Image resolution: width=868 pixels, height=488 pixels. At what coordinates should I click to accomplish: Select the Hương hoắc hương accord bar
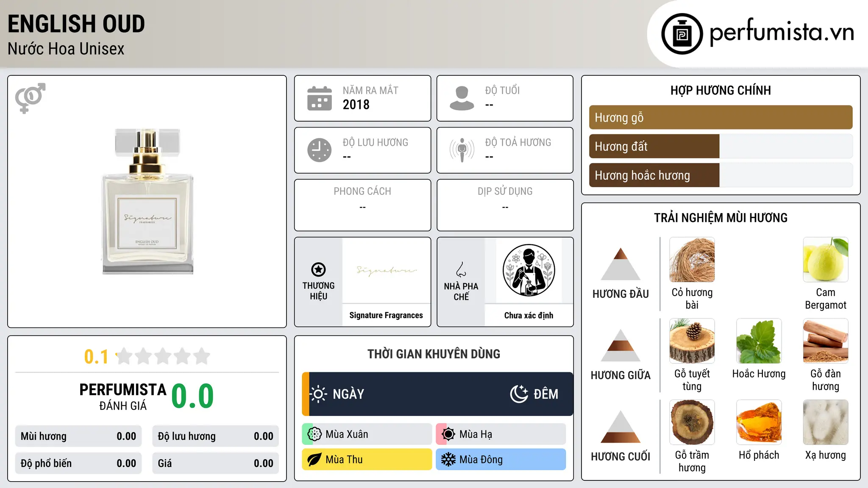coord(721,175)
